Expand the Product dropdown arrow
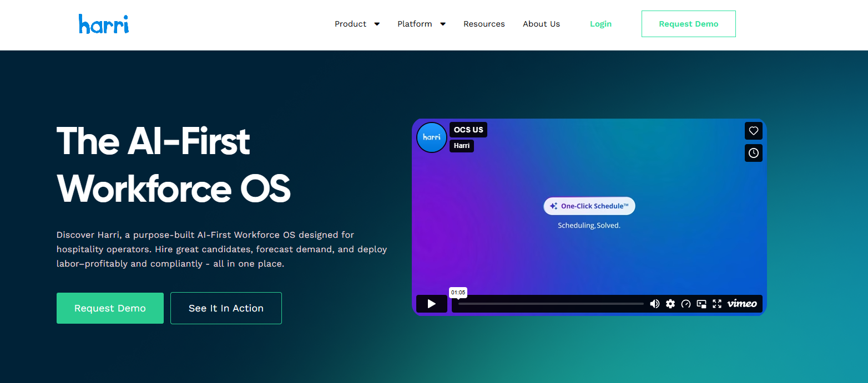Viewport: 868px width, 383px height. [x=377, y=24]
